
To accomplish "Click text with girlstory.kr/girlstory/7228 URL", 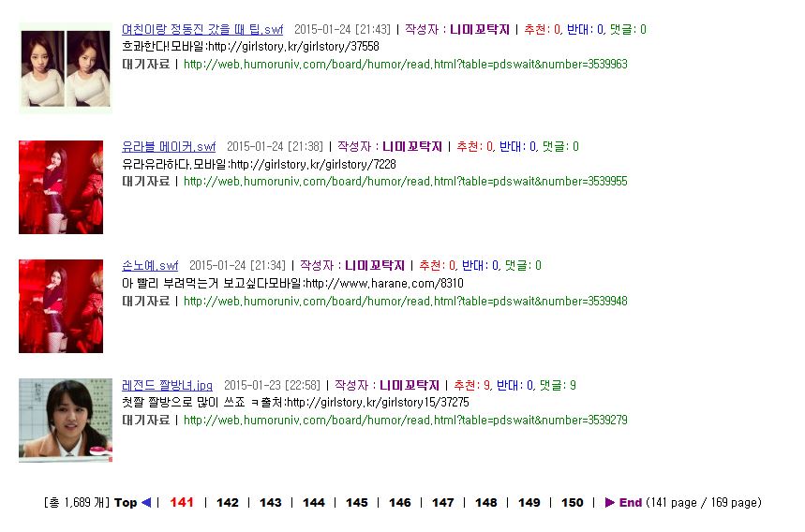I will (x=259, y=164).
